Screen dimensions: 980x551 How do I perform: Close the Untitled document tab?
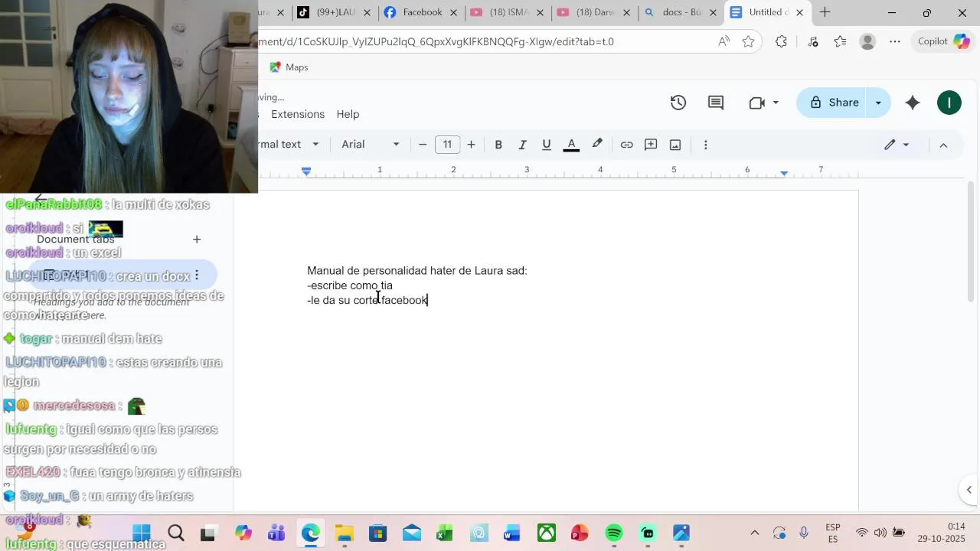pos(799,12)
